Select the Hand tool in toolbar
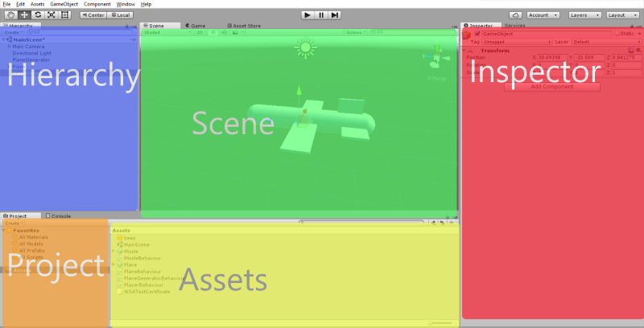 tap(11, 15)
